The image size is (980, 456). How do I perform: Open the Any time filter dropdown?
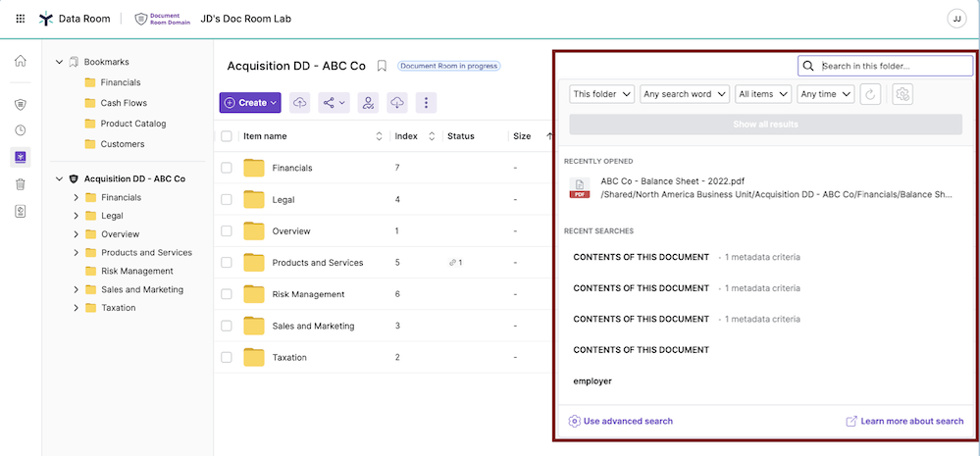[x=826, y=94]
